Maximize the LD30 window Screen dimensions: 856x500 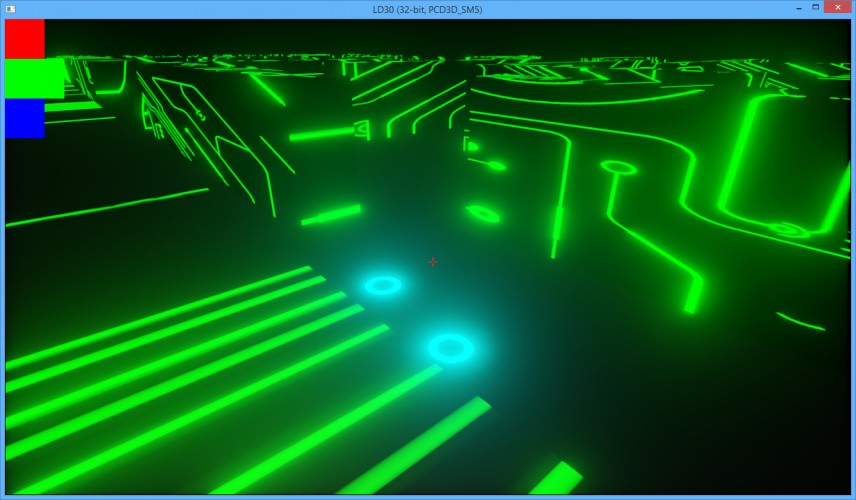816,8
